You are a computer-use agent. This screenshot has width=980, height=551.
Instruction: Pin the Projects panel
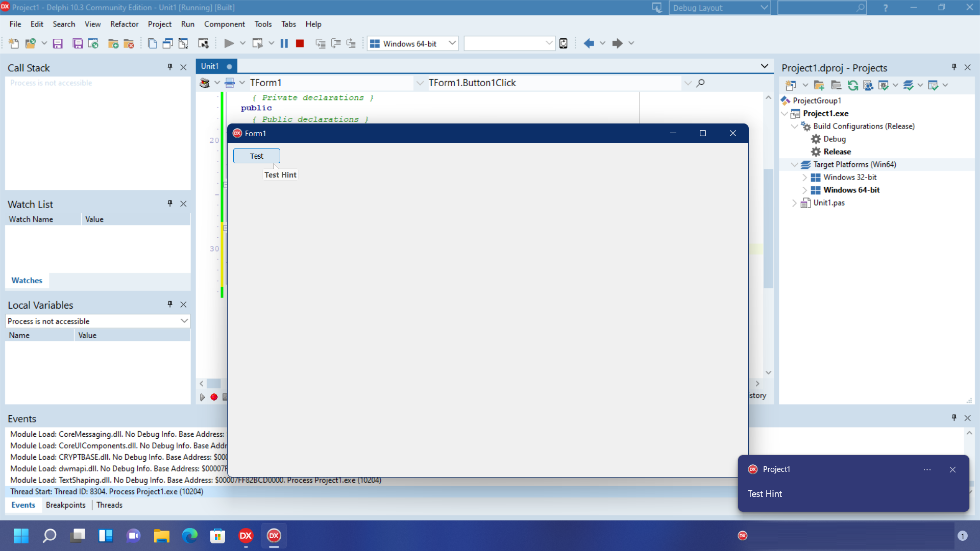tap(954, 67)
